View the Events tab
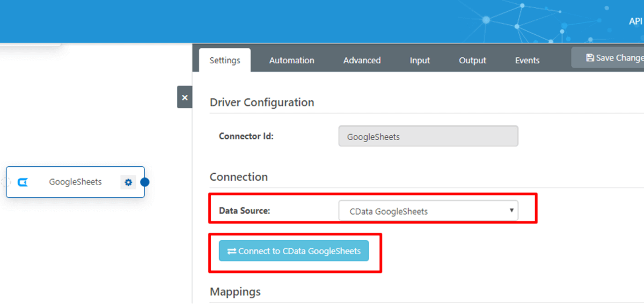 pos(527,61)
